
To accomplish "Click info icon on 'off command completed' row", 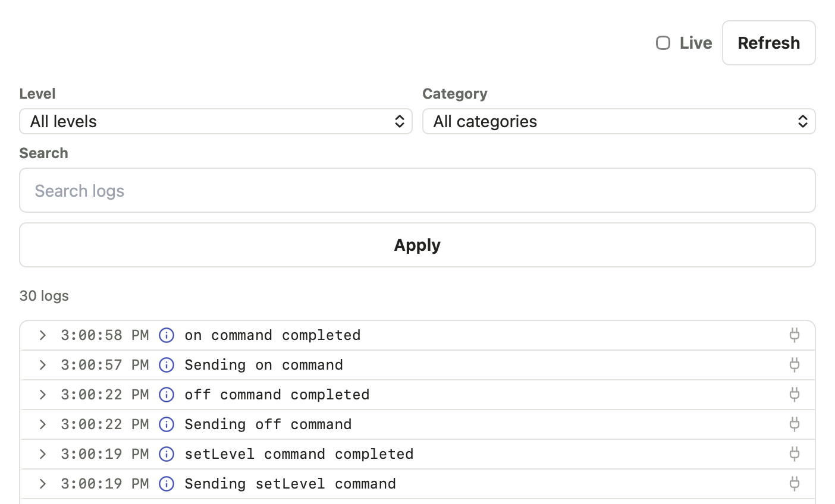I will point(167,395).
